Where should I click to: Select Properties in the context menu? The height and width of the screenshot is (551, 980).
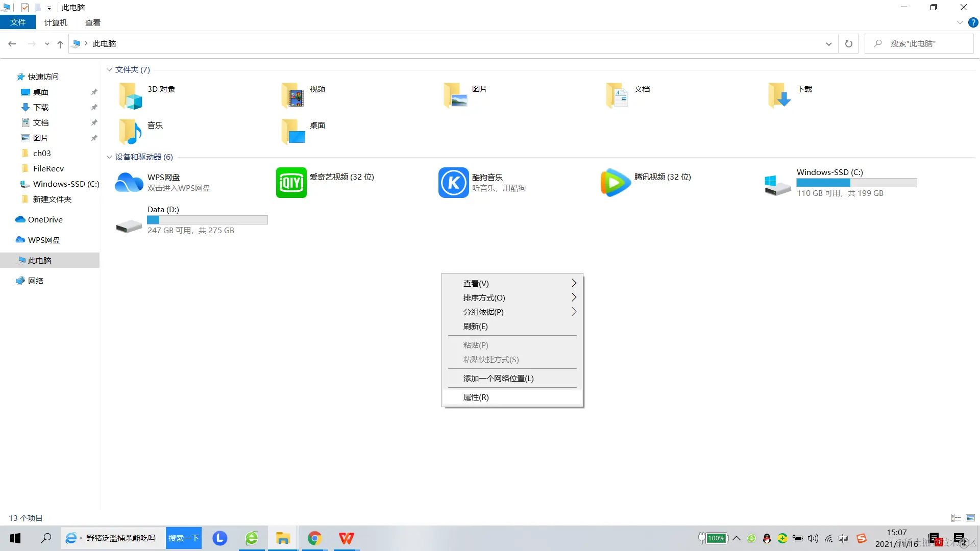point(476,397)
